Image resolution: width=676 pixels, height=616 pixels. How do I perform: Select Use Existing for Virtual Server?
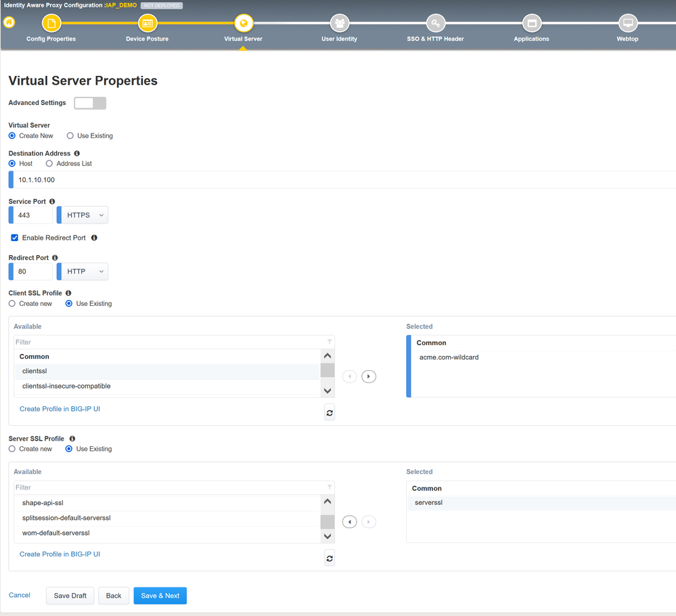click(70, 136)
